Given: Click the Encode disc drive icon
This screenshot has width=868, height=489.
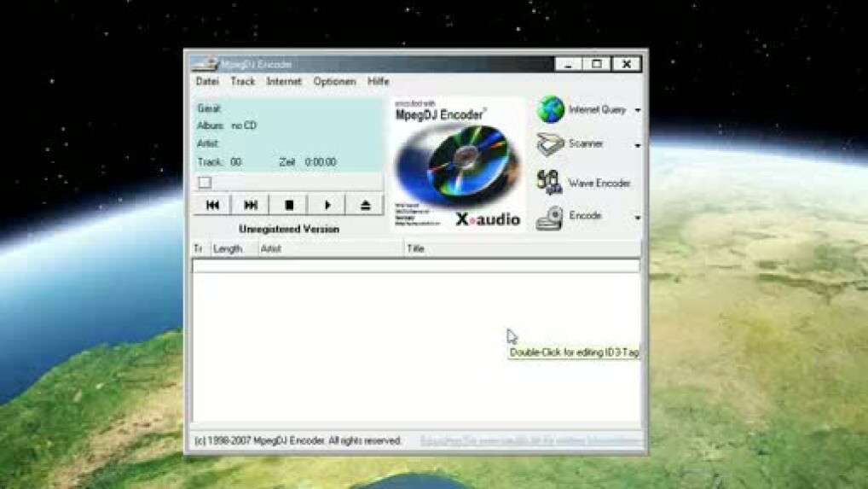Looking at the screenshot, I should [550, 218].
